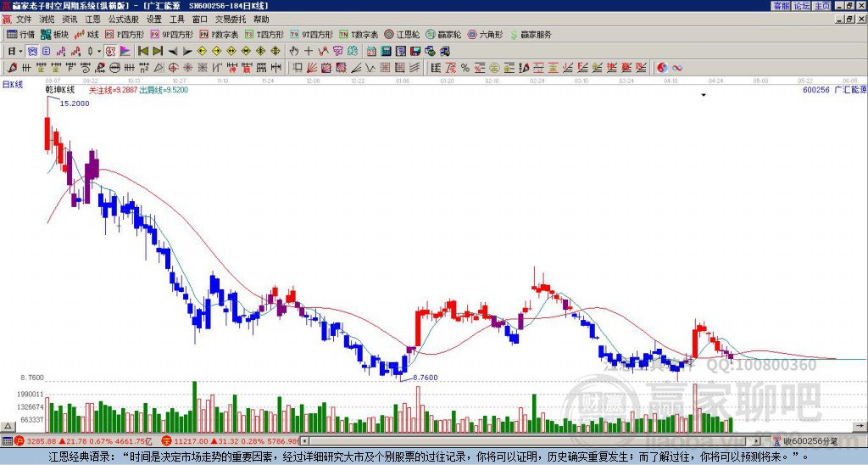Open the P四方形 square tool
This screenshot has height=465, width=868.
click(125, 34)
